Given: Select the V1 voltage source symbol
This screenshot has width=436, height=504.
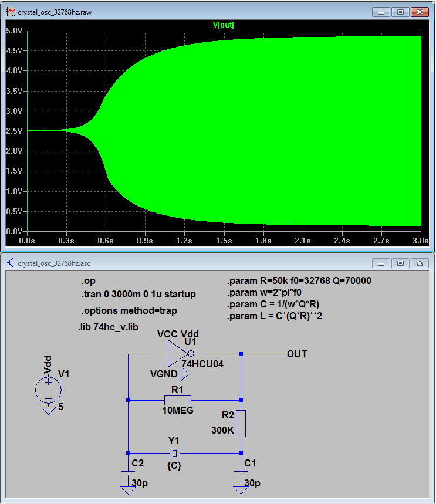Looking at the screenshot, I should tap(48, 390).
